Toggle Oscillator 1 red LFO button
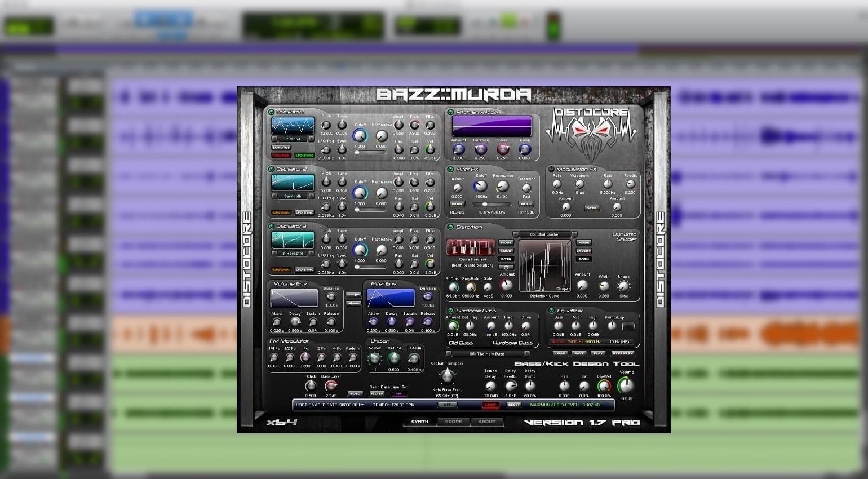The width and height of the screenshot is (868, 479). 281,156
